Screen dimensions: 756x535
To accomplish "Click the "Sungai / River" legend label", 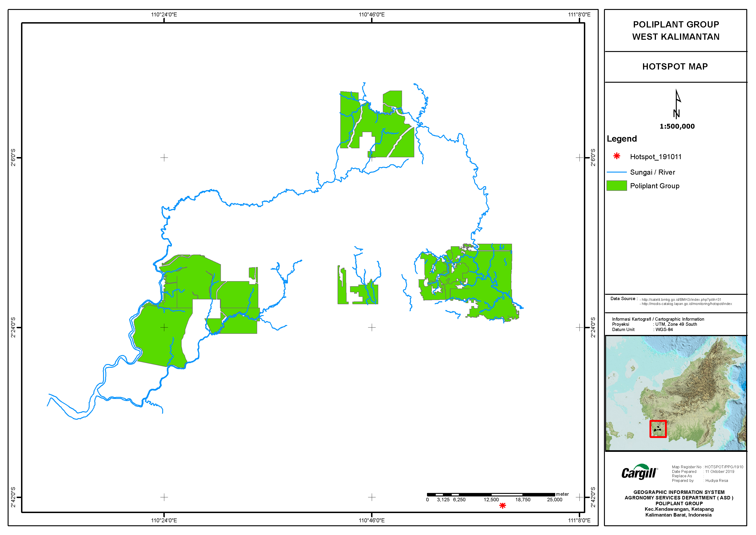I will tap(652, 172).
